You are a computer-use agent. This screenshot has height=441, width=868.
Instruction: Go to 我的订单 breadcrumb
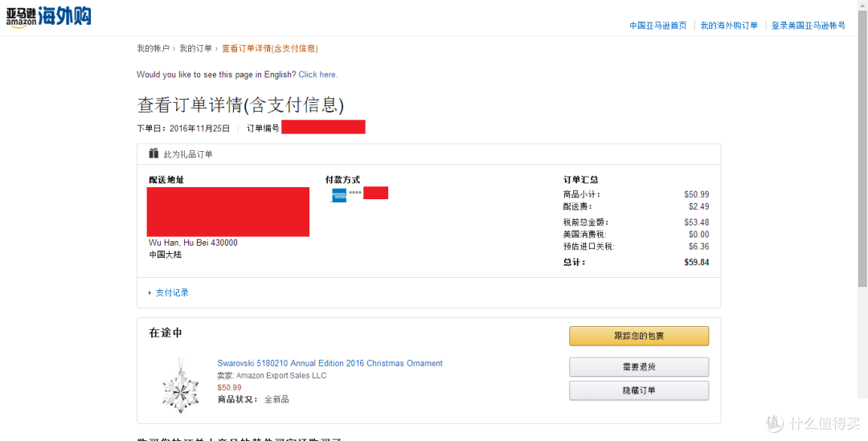point(195,49)
